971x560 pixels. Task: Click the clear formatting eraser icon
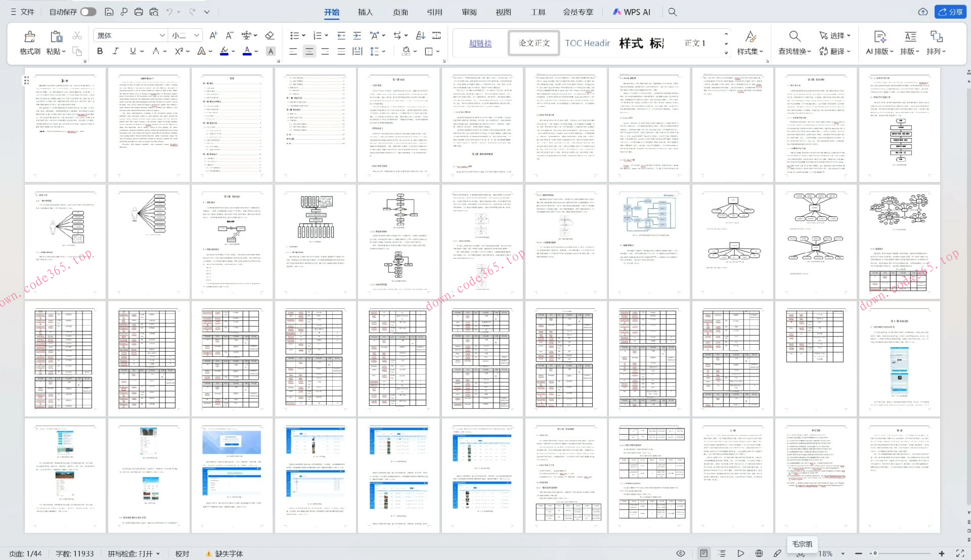point(270,35)
